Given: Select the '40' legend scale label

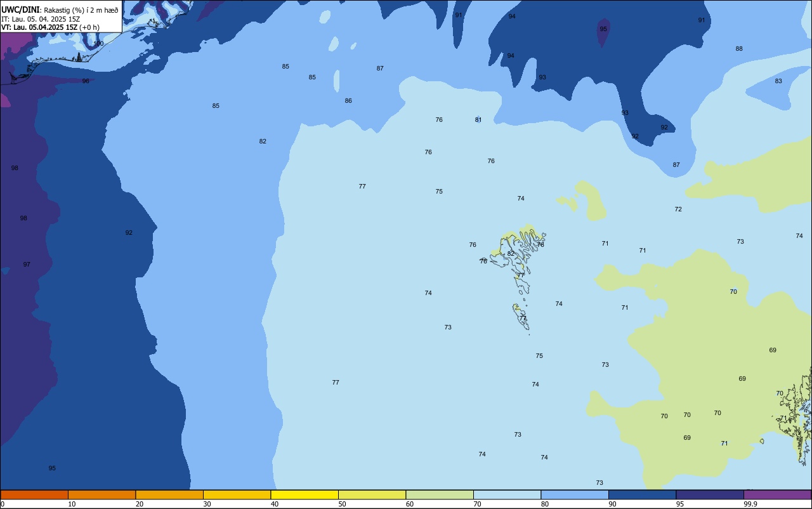Looking at the screenshot, I should [275, 504].
